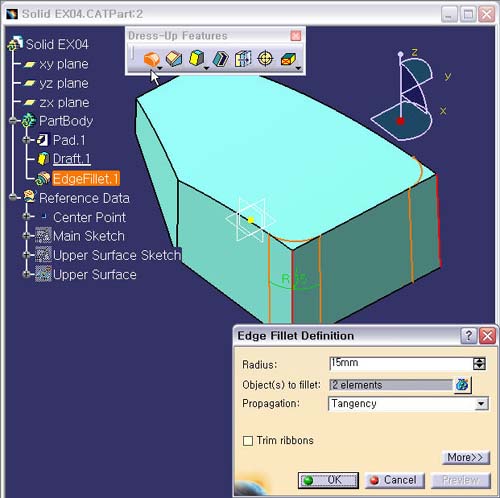Select Draft.1 in the specification tree
The image size is (500, 498).
click(x=71, y=159)
